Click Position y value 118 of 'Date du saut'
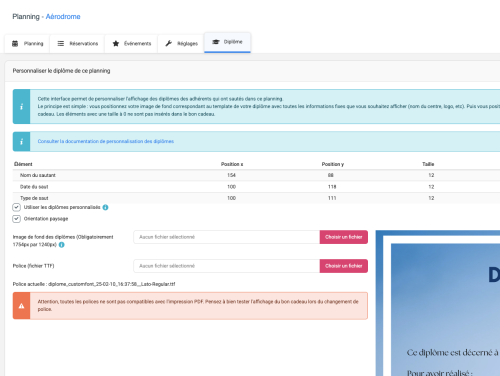The image size is (500, 376). pos(332,187)
